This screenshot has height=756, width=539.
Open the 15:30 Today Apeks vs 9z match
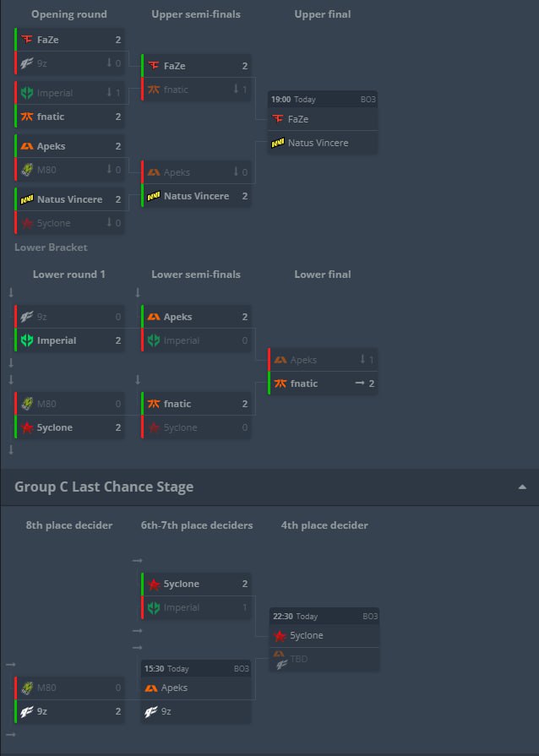[x=196, y=692]
